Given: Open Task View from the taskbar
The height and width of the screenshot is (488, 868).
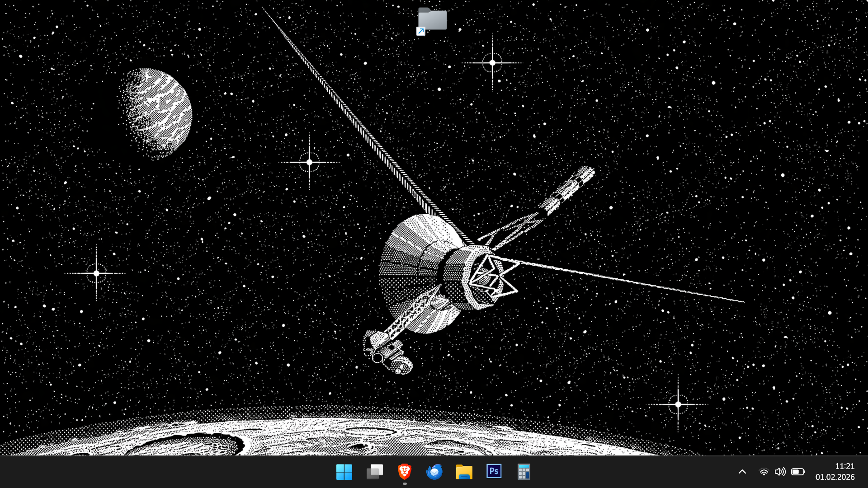Looking at the screenshot, I should click(374, 472).
